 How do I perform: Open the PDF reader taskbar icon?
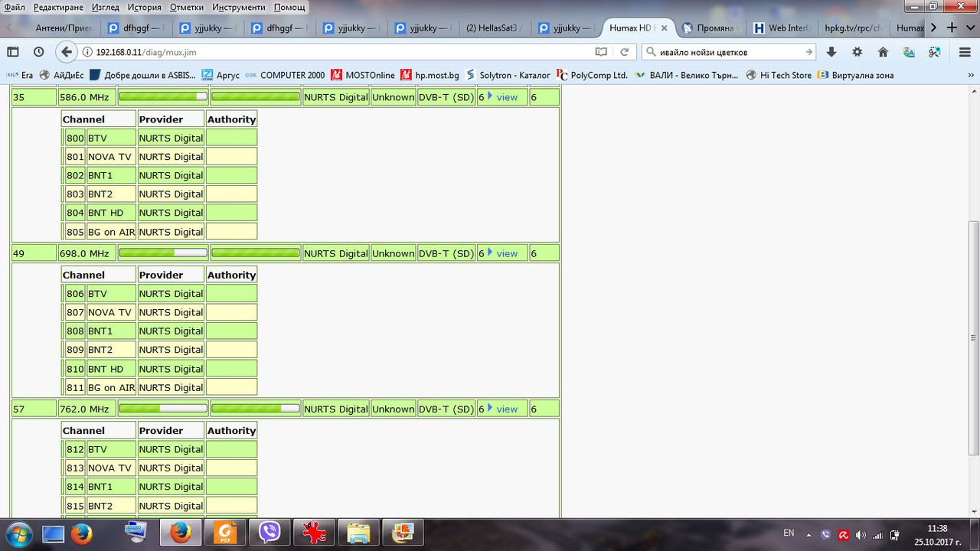pyautogui.click(x=225, y=533)
